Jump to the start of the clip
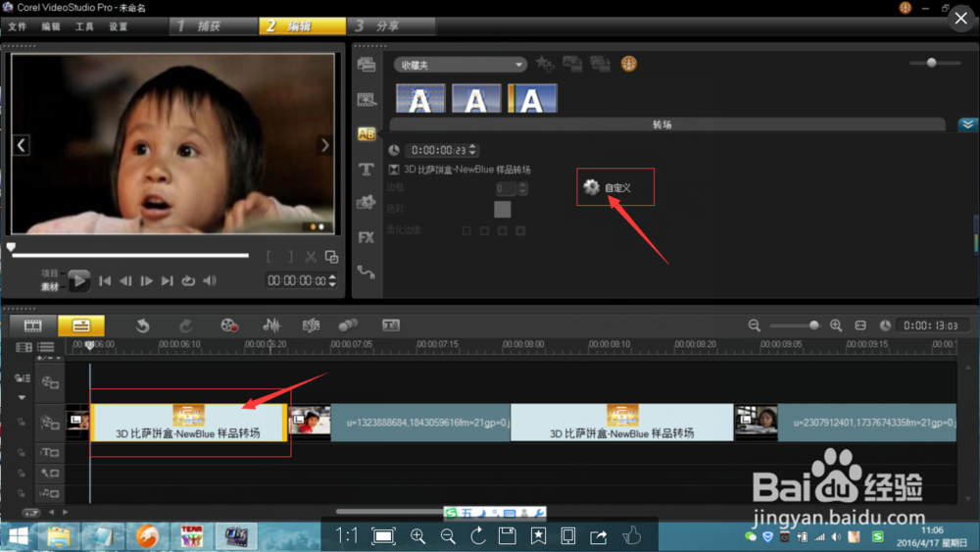The height and width of the screenshot is (552, 980). (105, 281)
